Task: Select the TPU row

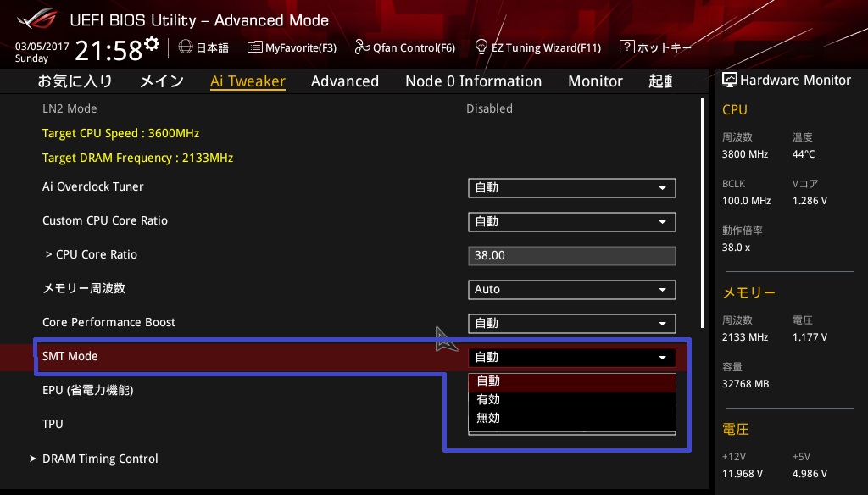Action: point(53,424)
